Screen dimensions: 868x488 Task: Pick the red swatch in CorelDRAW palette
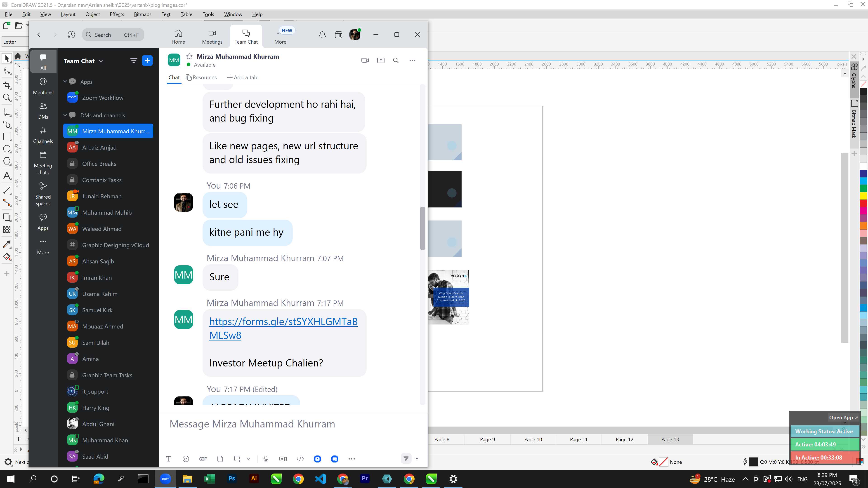tap(864, 203)
